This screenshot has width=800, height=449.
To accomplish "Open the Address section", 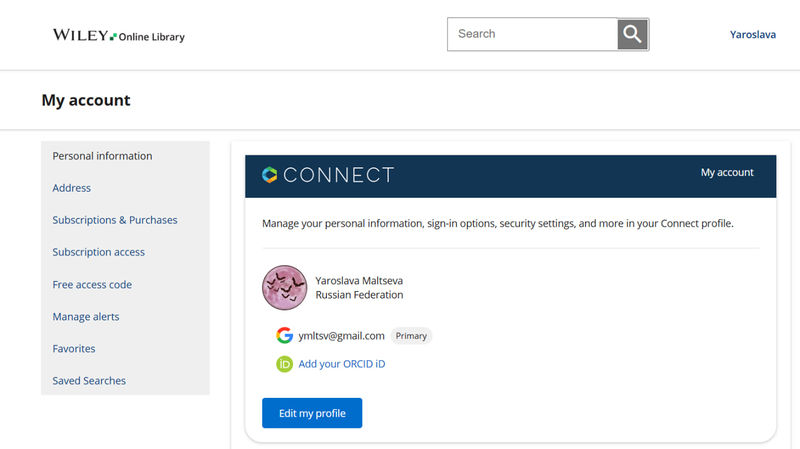I will click(x=72, y=188).
